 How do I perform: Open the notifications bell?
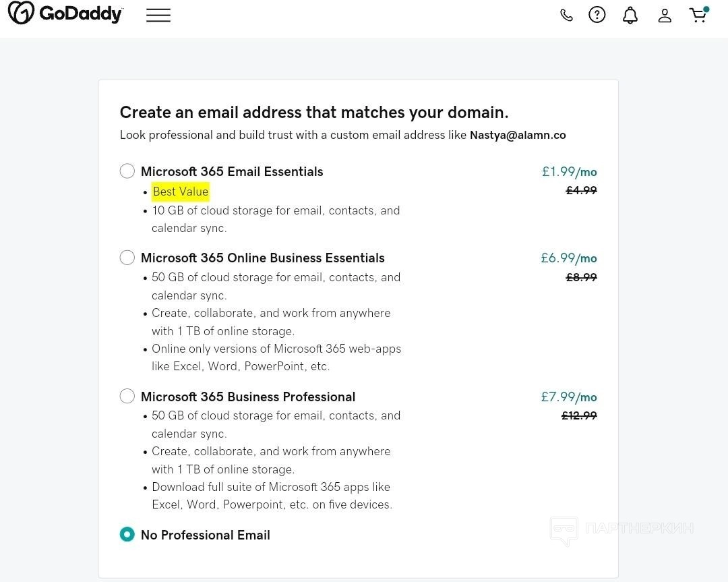click(630, 16)
